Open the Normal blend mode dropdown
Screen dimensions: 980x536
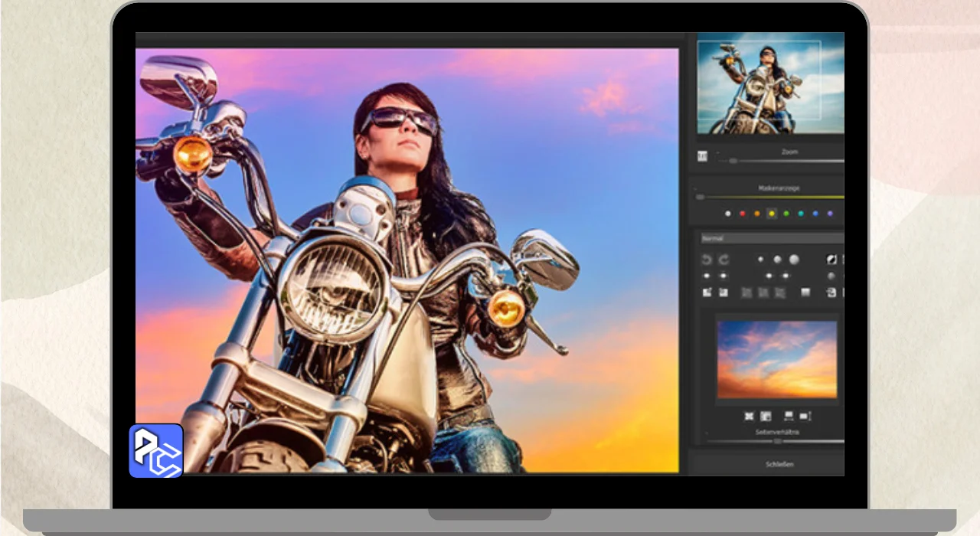[x=773, y=238]
